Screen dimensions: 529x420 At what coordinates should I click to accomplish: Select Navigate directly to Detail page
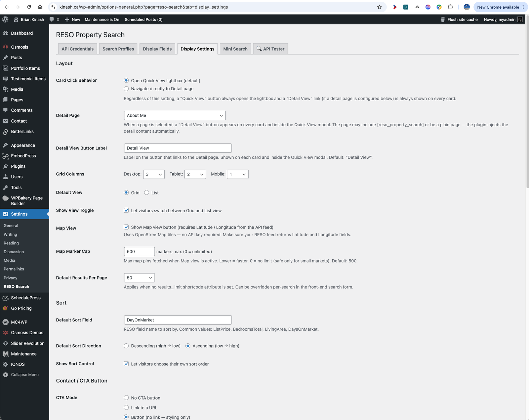coord(126,89)
